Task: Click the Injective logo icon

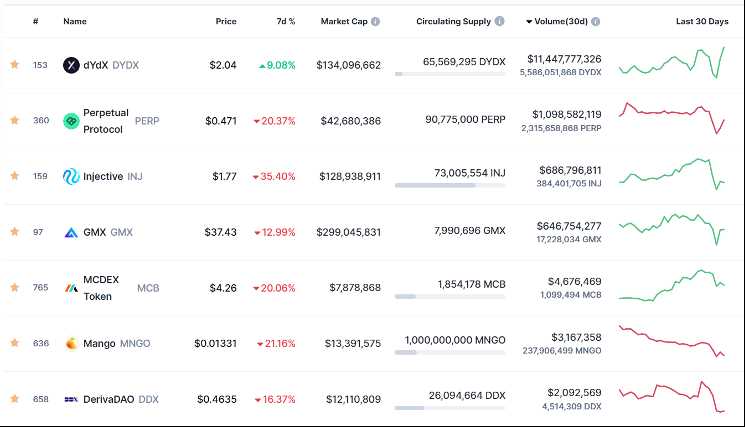Action: click(x=71, y=177)
